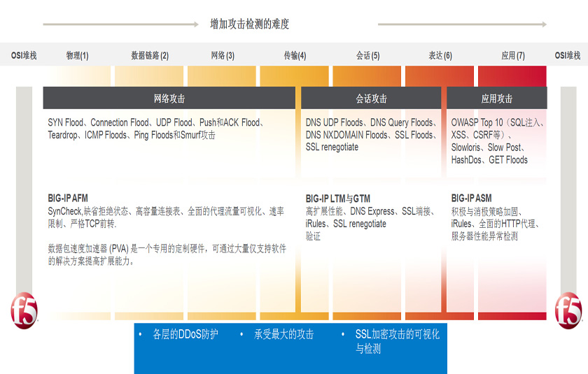Select the 表达(6) layer label
Viewport: 588px width, 374px height.
[440, 56]
